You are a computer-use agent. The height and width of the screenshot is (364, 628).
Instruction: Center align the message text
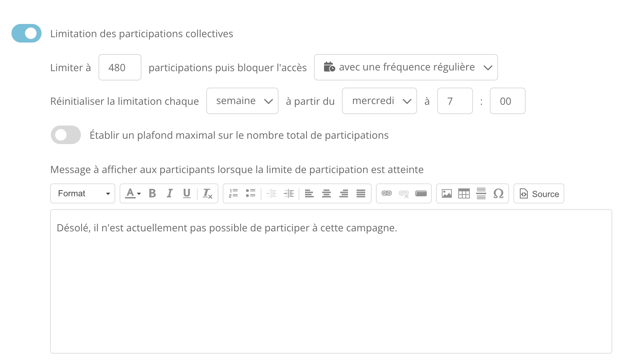click(326, 193)
